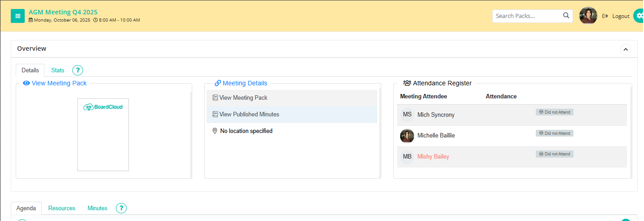Open the hamburger menu button
Screen dimensions: 644x221
tap(18, 16)
